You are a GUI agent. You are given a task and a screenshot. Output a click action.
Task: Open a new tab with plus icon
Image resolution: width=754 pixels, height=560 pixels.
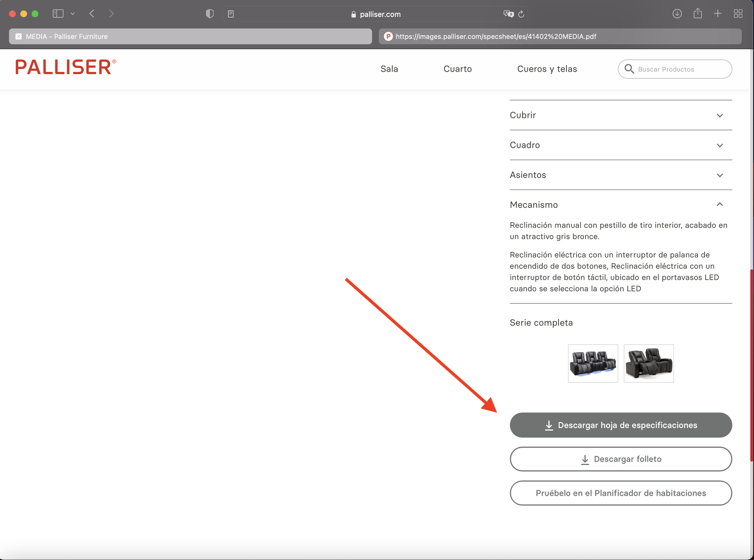click(x=718, y=14)
